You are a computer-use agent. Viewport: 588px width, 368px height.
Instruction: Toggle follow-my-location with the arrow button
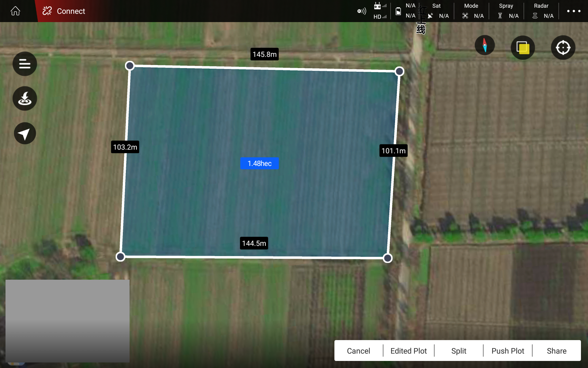(24, 133)
